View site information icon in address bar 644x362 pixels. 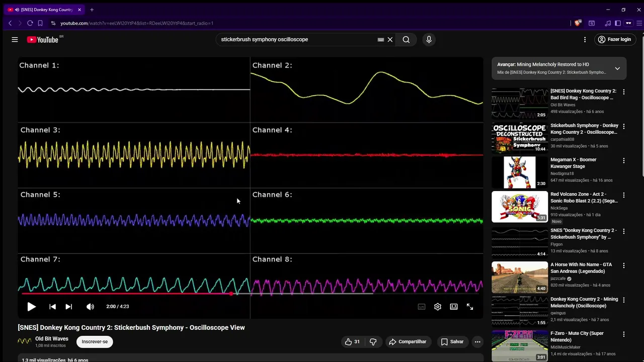[x=53, y=23]
